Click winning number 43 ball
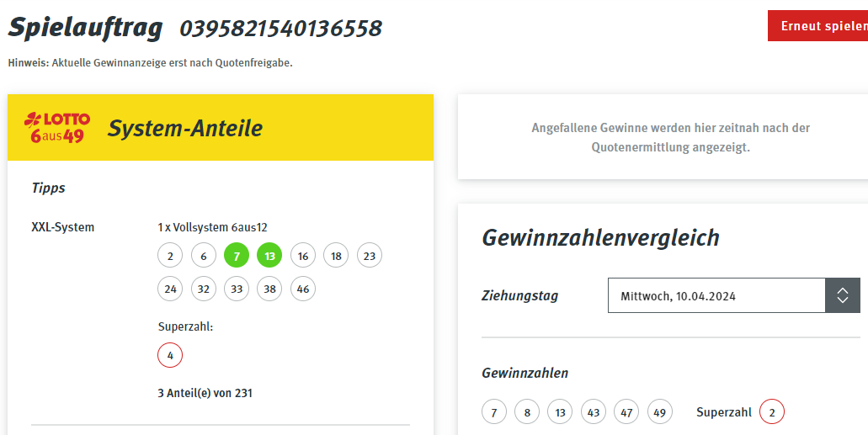The height and width of the screenshot is (435, 868). pyautogui.click(x=594, y=411)
